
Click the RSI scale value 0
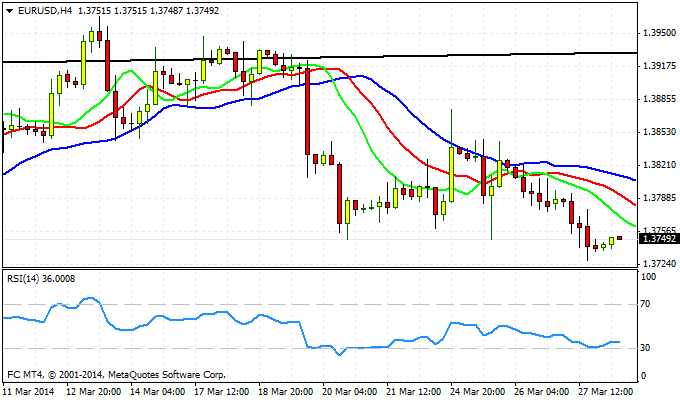pyautogui.click(x=643, y=376)
